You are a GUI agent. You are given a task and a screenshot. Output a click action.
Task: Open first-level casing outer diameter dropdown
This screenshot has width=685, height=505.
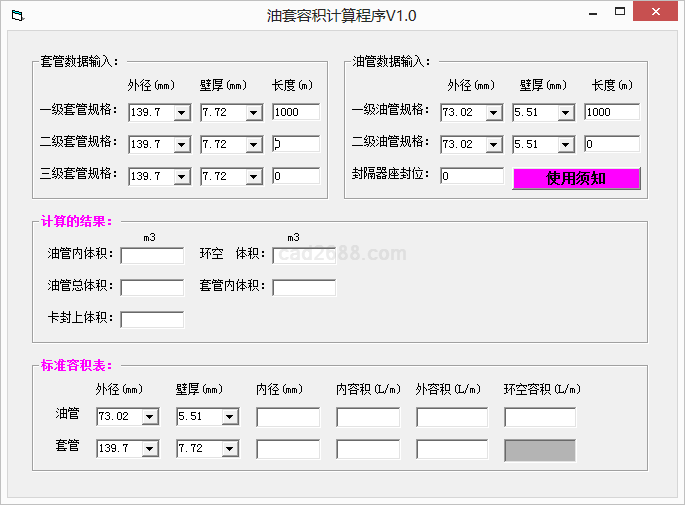pos(181,113)
